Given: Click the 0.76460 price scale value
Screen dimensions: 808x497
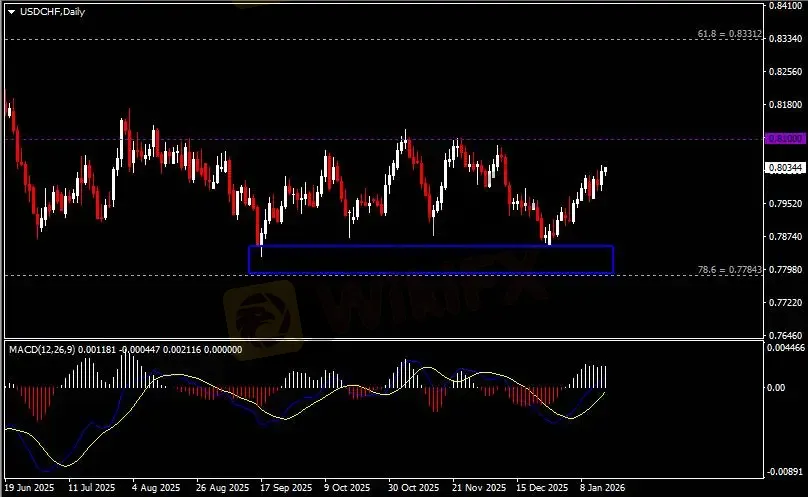Looking at the screenshot, I should click(x=785, y=336).
